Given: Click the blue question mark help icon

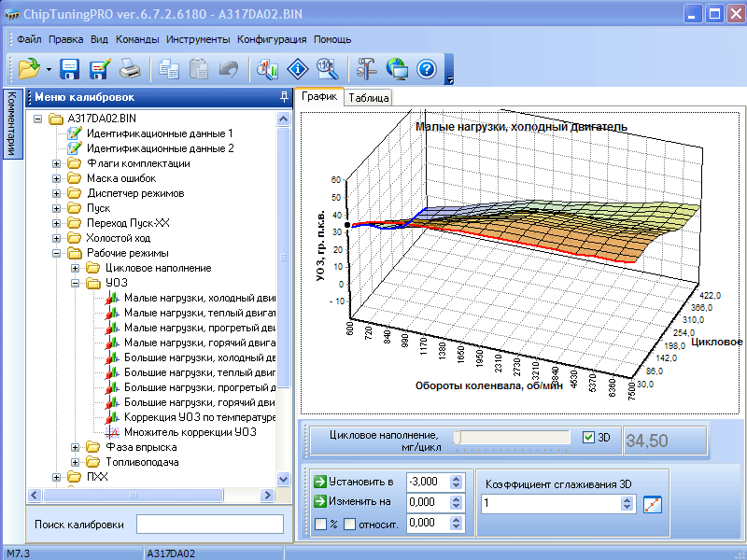Looking at the screenshot, I should (x=427, y=68).
